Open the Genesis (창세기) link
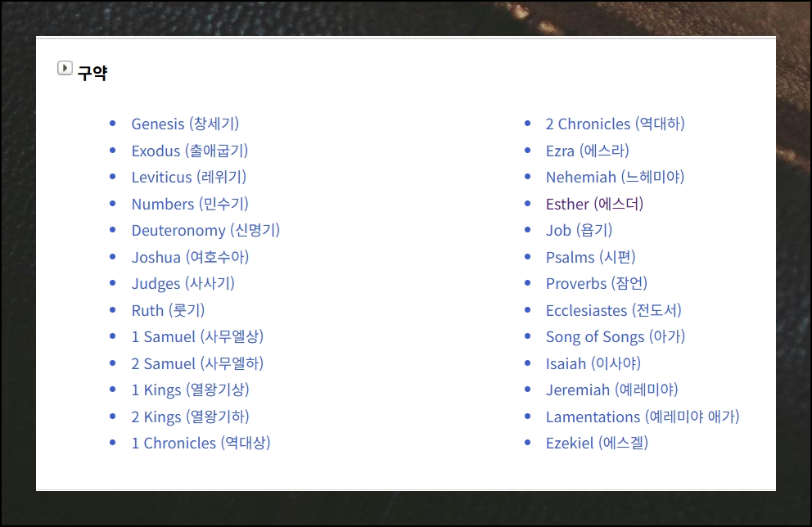Image resolution: width=812 pixels, height=527 pixels. (x=185, y=124)
